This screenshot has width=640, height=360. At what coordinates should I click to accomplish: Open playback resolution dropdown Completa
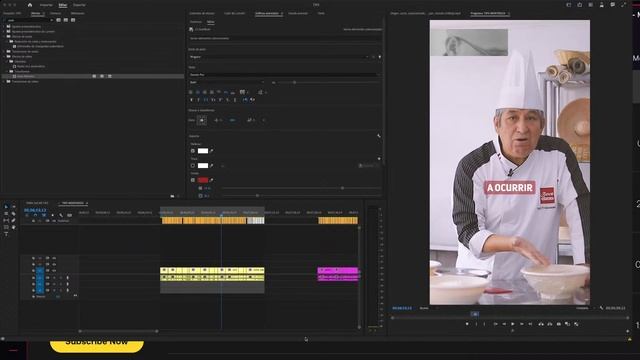tap(584, 308)
